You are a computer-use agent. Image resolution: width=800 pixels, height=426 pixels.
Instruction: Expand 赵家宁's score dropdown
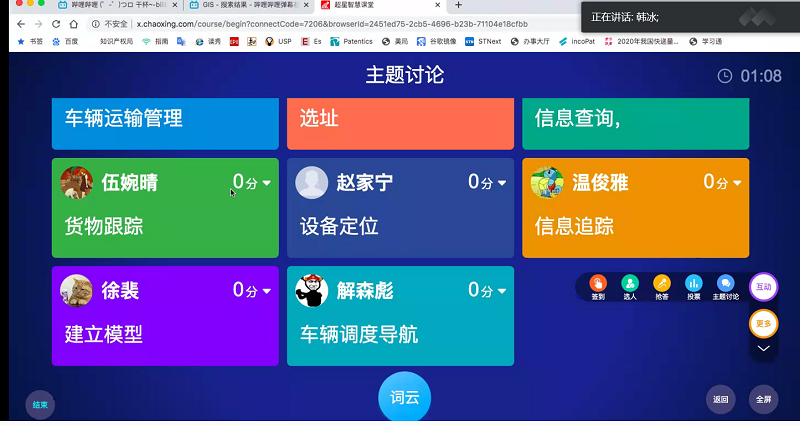click(x=502, y=183)
